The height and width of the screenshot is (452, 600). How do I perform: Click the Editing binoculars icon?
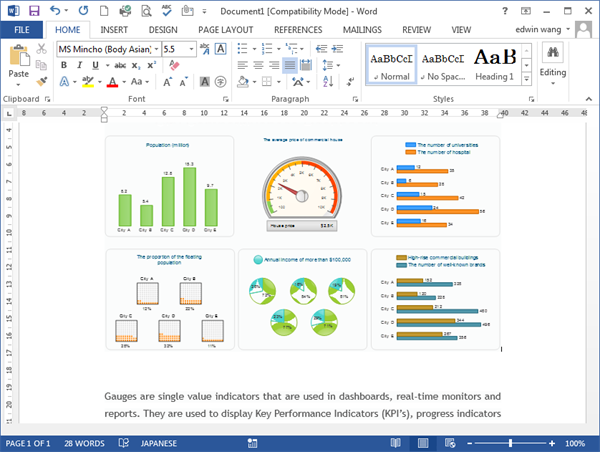click(553, 53)
